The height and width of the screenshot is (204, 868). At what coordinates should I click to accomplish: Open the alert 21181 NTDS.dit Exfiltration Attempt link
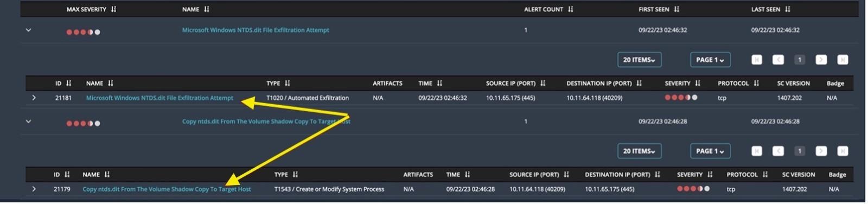(x=159, y=98)
